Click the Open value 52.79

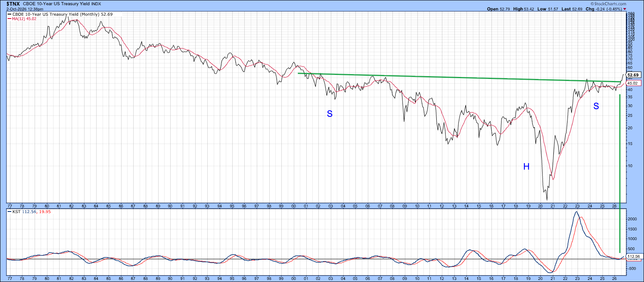(x=505, y=9)
